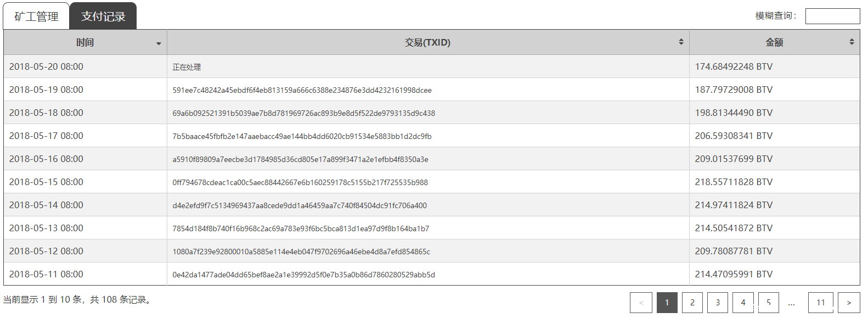Click the TXID beginning with 7b5baace
This screenshot has width=868, height=318.
302,136
